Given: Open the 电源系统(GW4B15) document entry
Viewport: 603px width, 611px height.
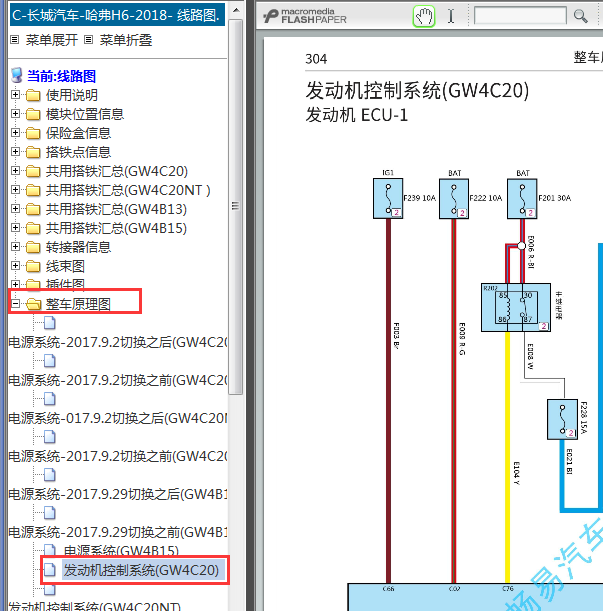Looking at the screenshot, I should pos(121,551).
